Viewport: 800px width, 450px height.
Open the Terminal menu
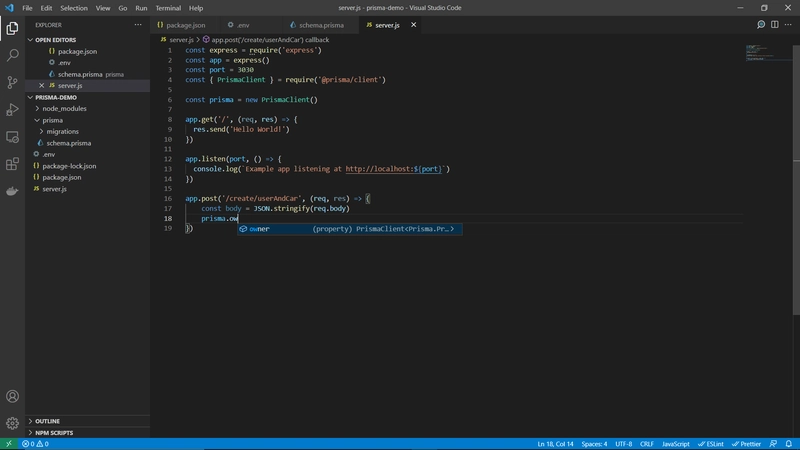click(x=168, y=8)
